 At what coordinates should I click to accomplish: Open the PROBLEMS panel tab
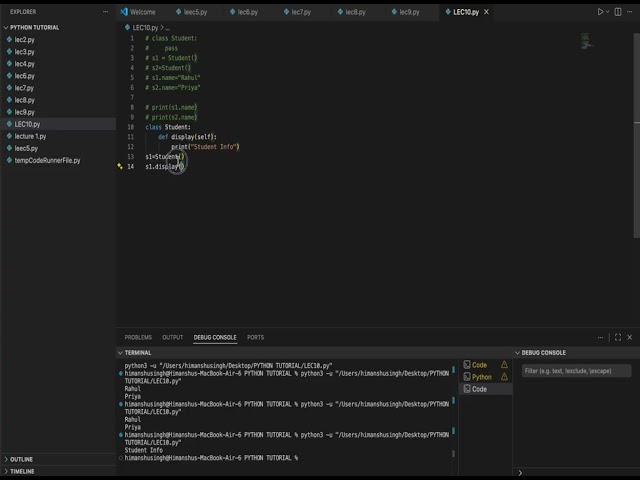138,337
